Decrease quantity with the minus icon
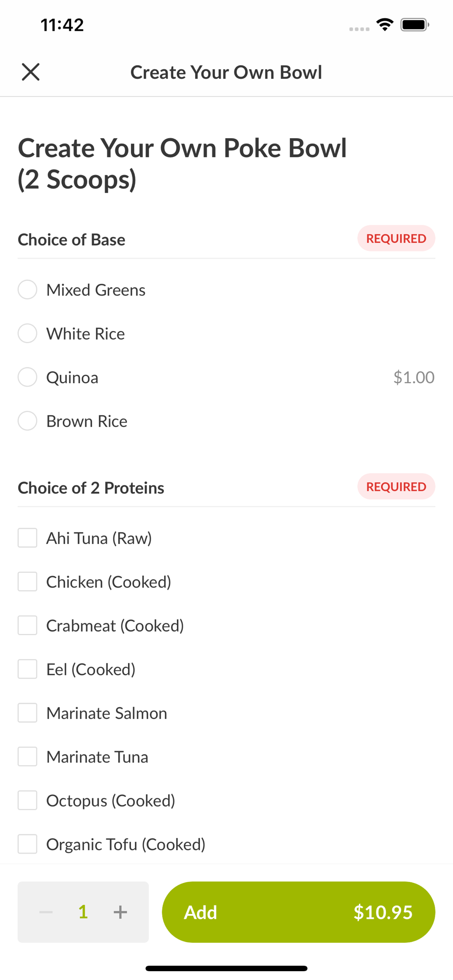The width and height of the screenshot is (453, 980). coord(46,912)
